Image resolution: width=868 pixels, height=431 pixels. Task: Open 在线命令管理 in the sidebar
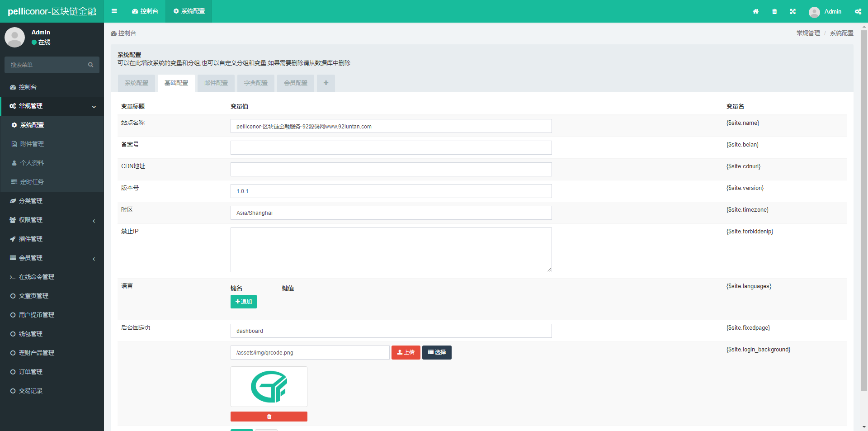pyautogui.click(x=52, y=277)
